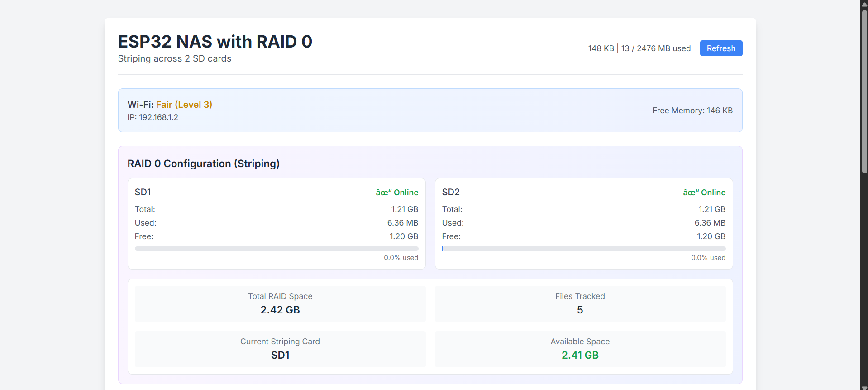
Task: Click the blue Refresh button
Action: 720,48
